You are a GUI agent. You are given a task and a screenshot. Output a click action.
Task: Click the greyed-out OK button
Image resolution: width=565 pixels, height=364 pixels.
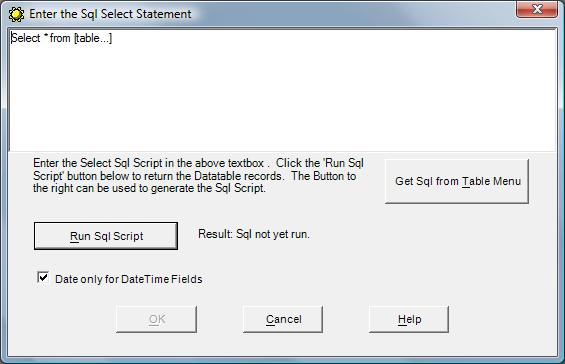[x=156, y=319]
